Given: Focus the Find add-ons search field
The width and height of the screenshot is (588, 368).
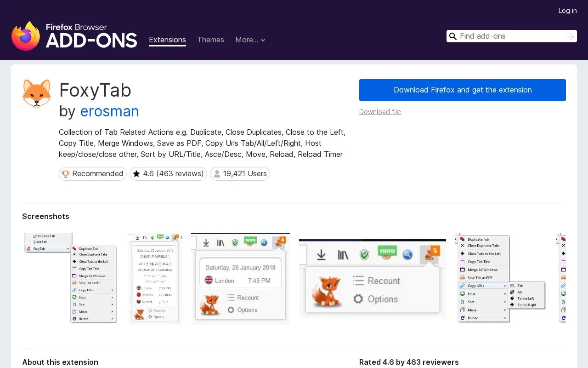Looking at the screenshot, I should 512,36.
